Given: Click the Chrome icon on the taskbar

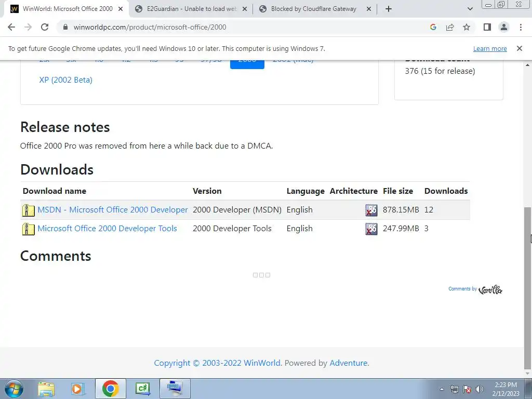Looking at the screenshot, I should point(111,389).
